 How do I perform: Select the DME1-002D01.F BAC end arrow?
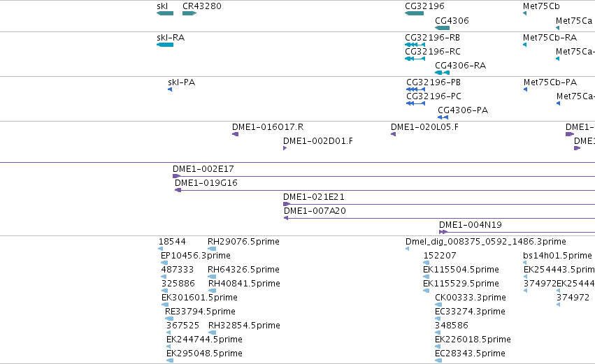pos(285,148)
